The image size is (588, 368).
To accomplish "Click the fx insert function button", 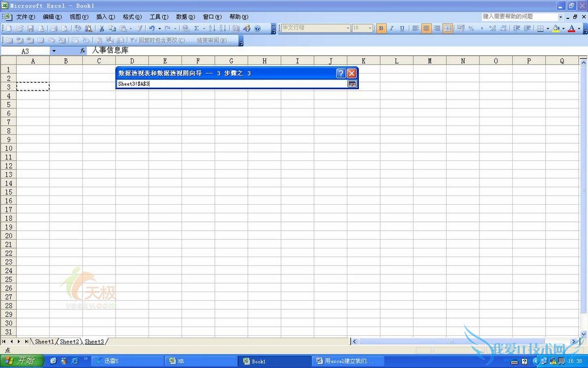I will click(83, 51).
